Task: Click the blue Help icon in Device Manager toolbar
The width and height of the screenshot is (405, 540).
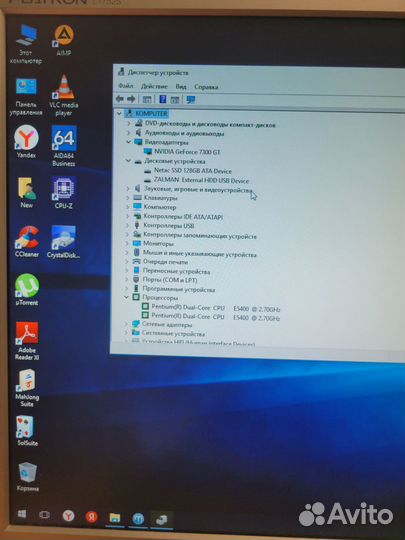Action: [163, 100]
